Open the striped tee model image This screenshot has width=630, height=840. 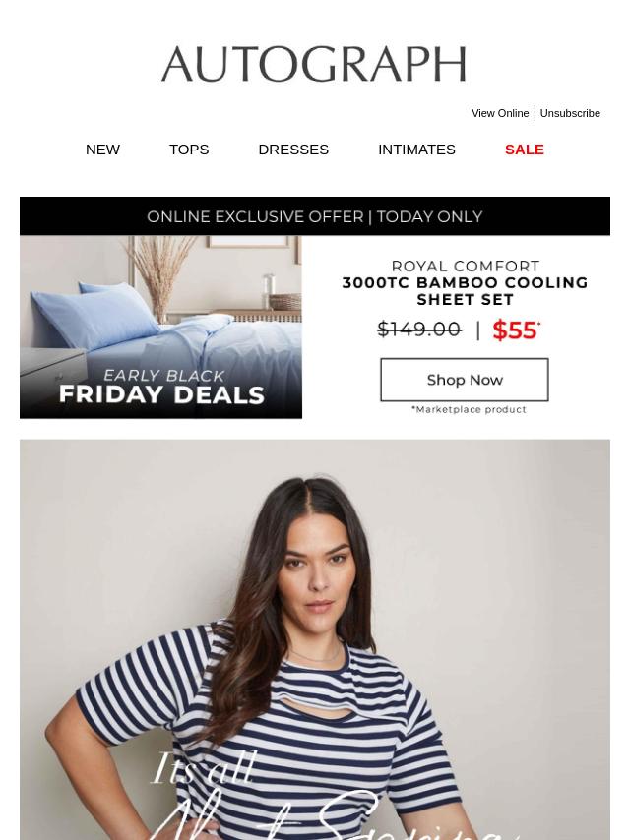pyautogui.click(x=315, y=639)
